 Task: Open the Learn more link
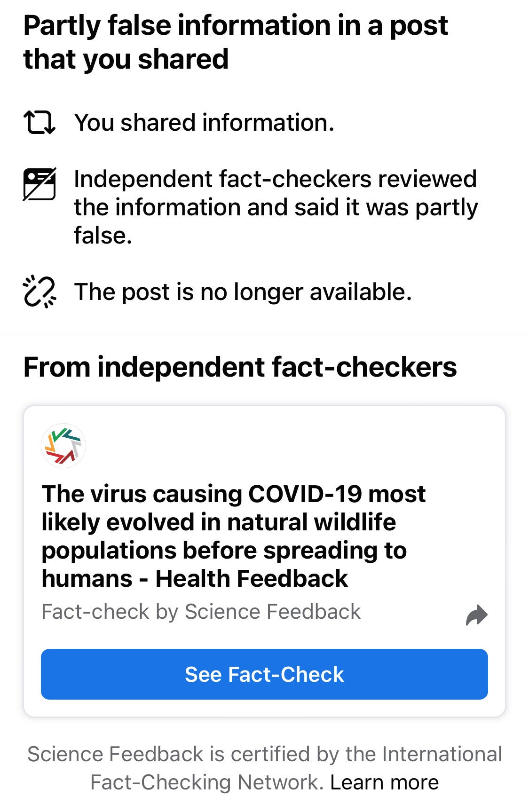coord(384,782)
